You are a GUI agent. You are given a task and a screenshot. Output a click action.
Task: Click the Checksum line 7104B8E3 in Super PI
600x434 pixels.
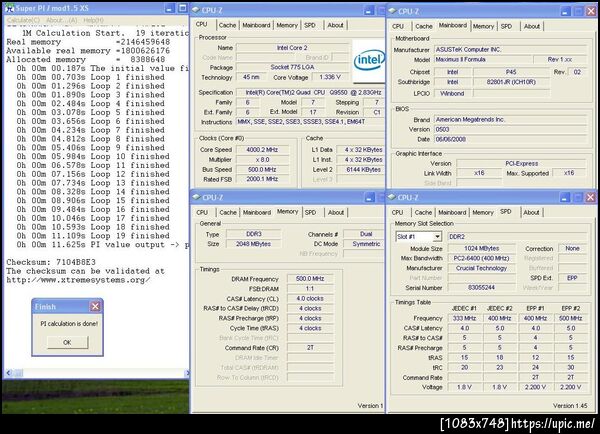[51, 262]
